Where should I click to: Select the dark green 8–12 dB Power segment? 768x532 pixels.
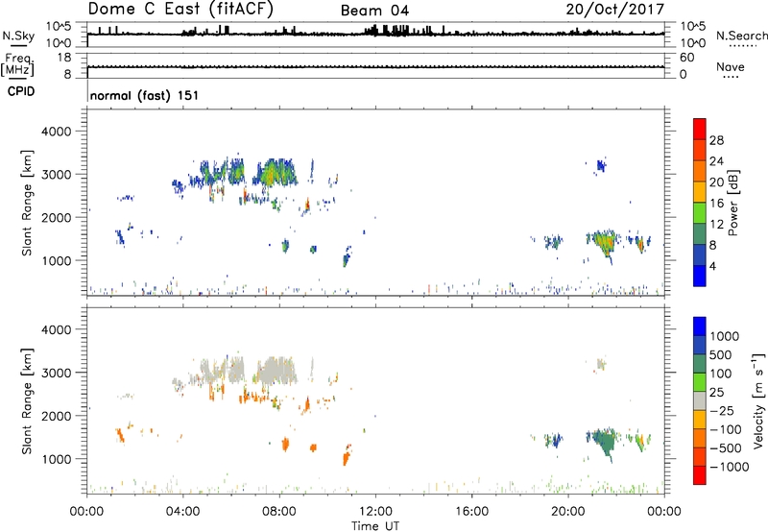(700, 234)
